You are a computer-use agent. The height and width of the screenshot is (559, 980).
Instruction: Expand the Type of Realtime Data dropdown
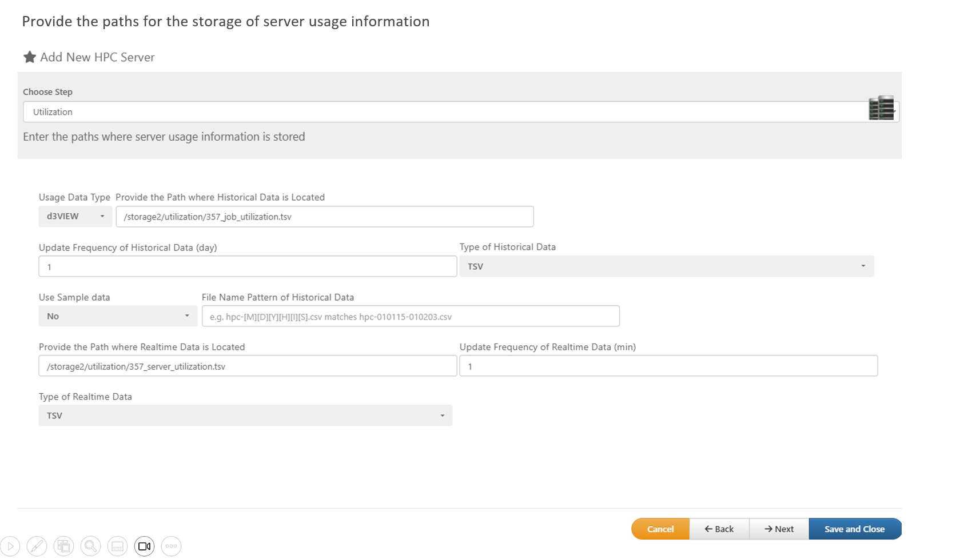click(245, 416)
